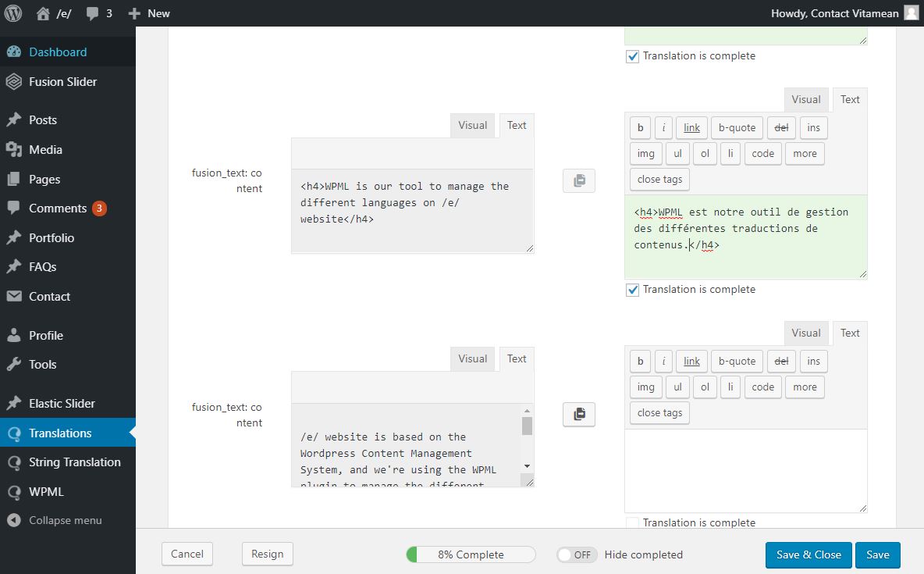
Task: Click the Elastic Slider pin icon
Action: pyautogui.click(x=13, y=403)
